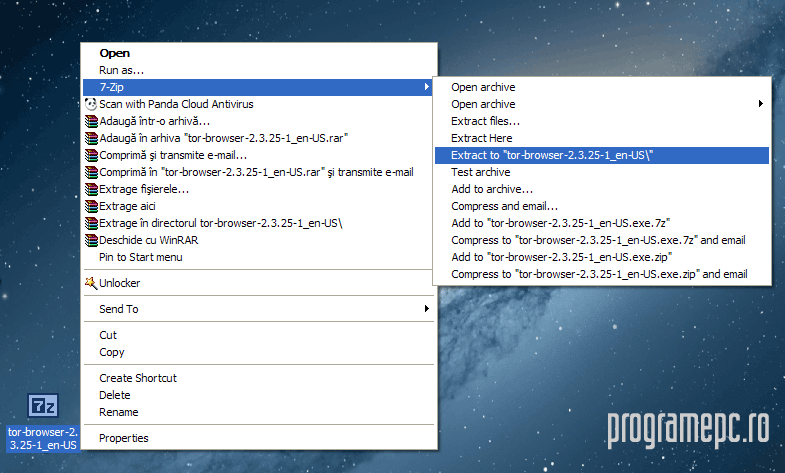The width and height of the screenshot is (785, 473).
Task: Compress to .rar and send e-mail entry
Action: coord(257,172)
